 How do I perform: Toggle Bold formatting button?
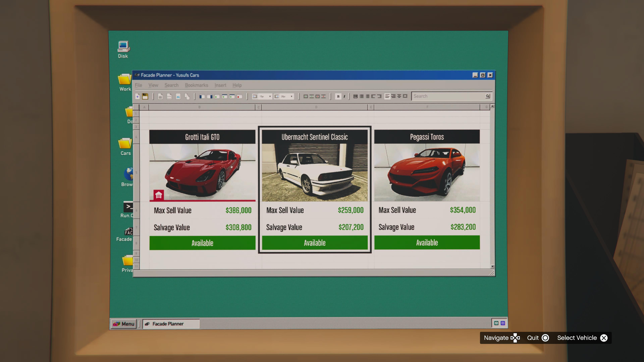pos(338,96)
